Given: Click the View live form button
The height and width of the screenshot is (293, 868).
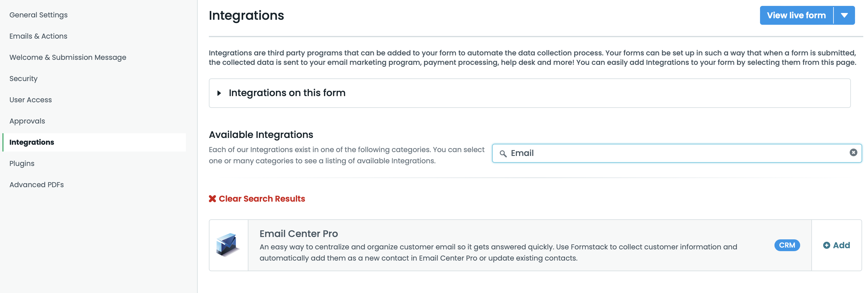Looking at the screenshot, I should click(x=796, y=16).
